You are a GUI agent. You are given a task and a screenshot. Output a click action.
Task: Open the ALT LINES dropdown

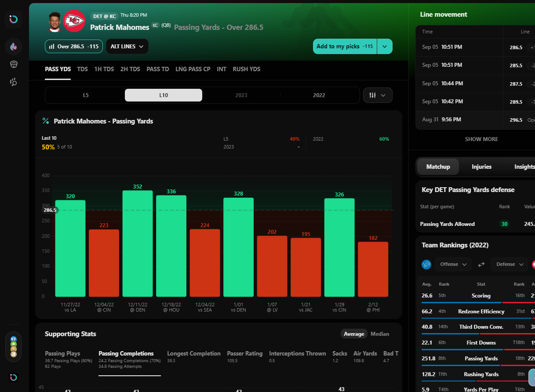(x=127, y=47)
